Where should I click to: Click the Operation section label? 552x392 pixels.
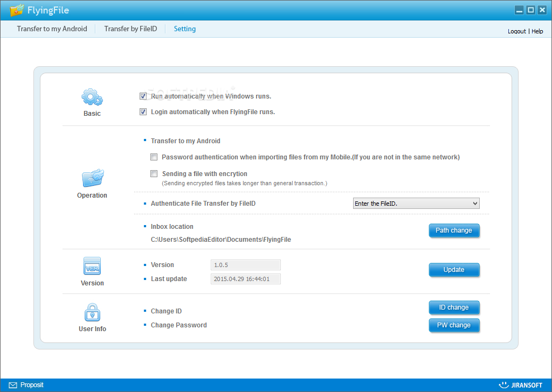[92, 195]
